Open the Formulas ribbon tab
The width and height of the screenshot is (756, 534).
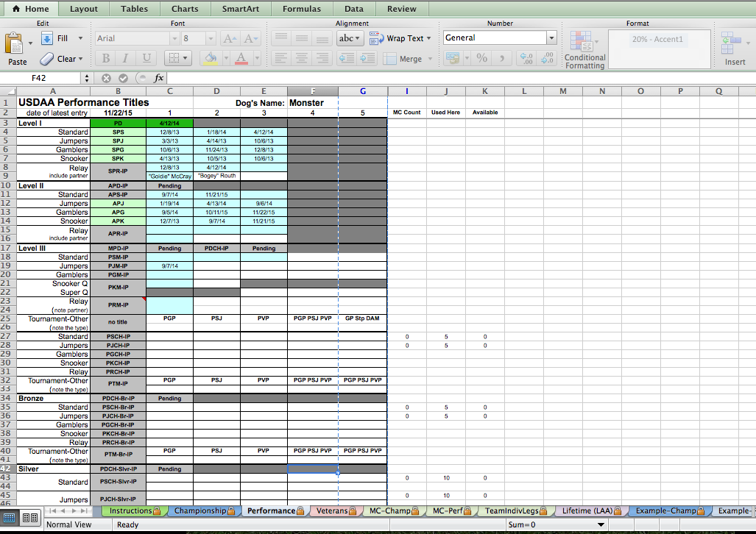click(x=301, y=9)
